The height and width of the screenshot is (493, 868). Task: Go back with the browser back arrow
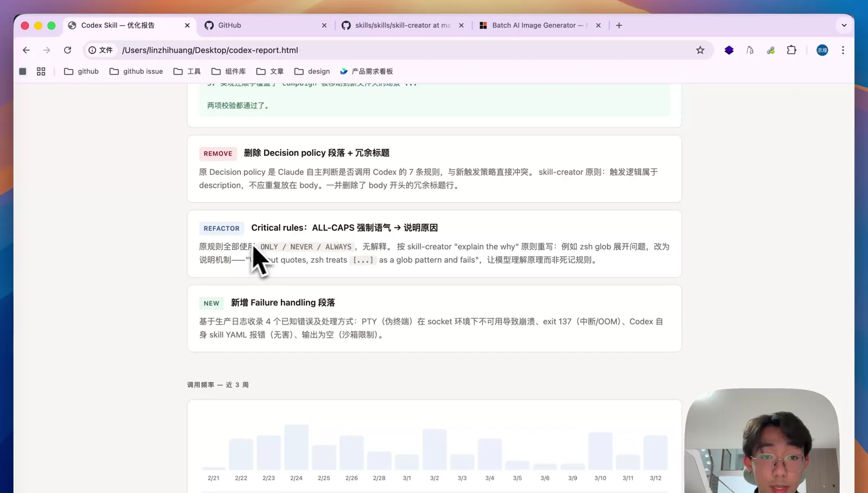(26, 50)
